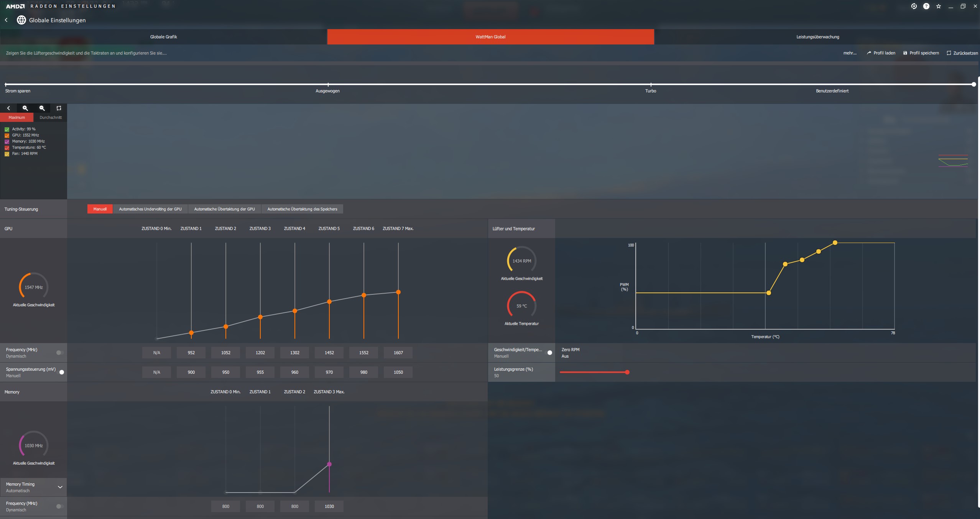
Task: Uncheck the Fan RPM graph checkbox
Action: 7,154
